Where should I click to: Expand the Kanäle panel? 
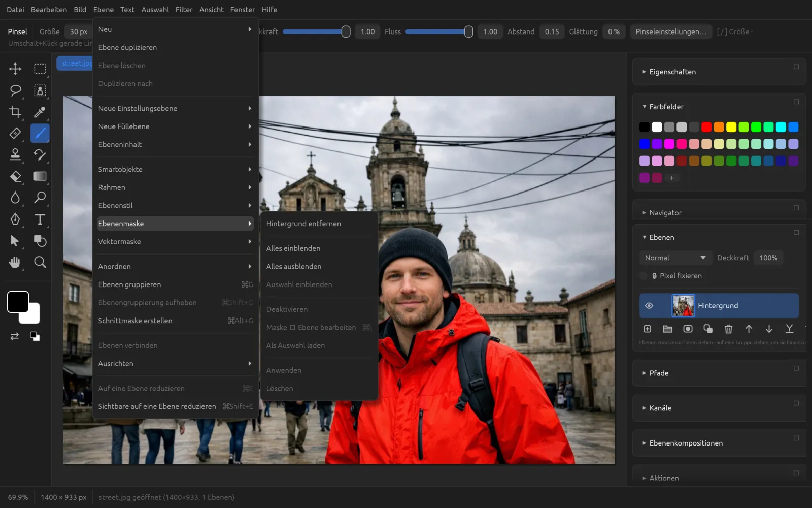click(644, 408)
